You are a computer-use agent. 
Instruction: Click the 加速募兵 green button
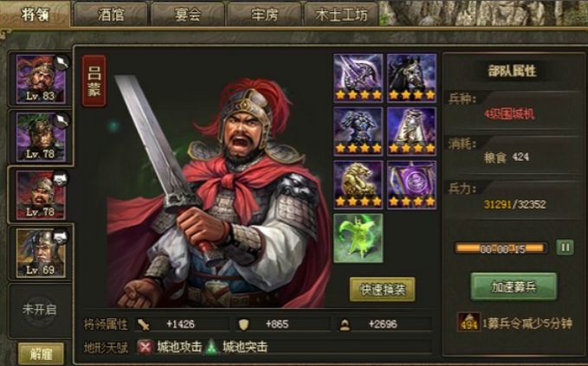514,286
